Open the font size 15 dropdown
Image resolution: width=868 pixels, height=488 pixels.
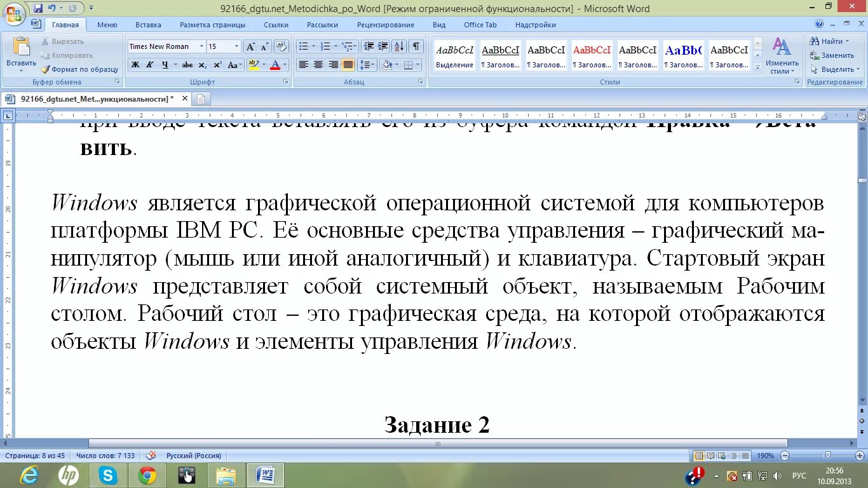click(x=236, y=46)
